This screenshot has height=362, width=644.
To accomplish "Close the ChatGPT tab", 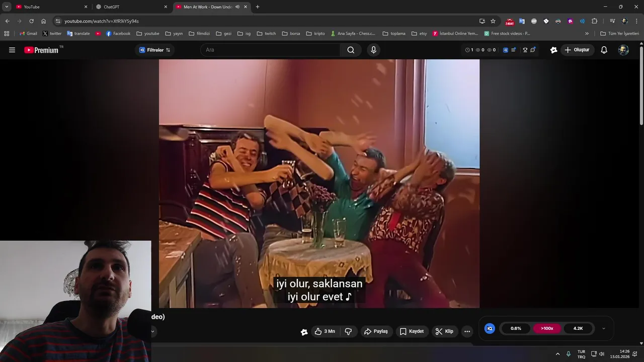I will [166, 7].
